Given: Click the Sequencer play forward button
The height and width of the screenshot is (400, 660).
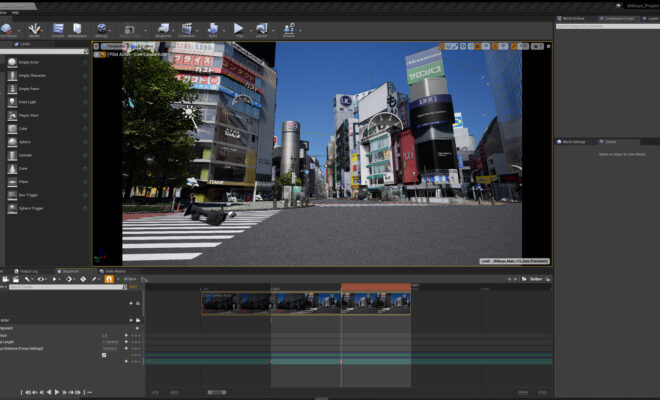Looking at the screenshot, I should (x=57, y=392).
